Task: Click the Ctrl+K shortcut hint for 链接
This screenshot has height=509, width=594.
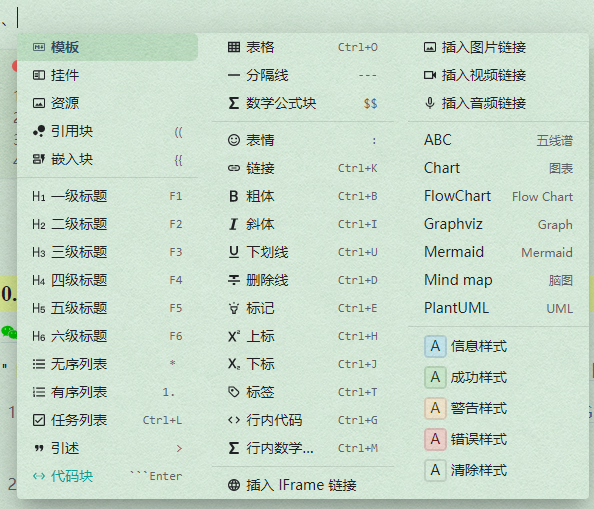Action: [x=358, y=169]
